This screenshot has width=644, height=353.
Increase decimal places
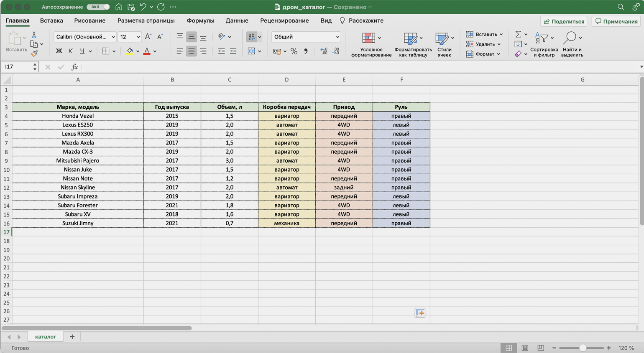(x=324, y=51)
